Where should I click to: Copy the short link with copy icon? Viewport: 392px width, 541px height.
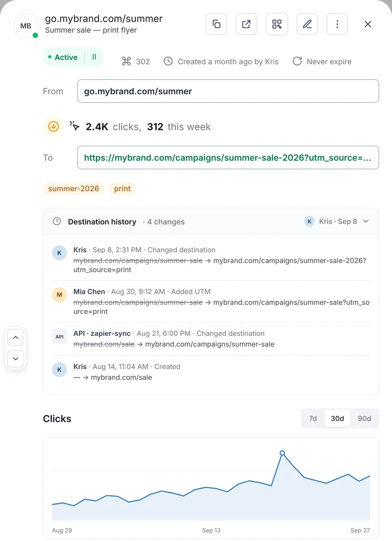(216, 24)
